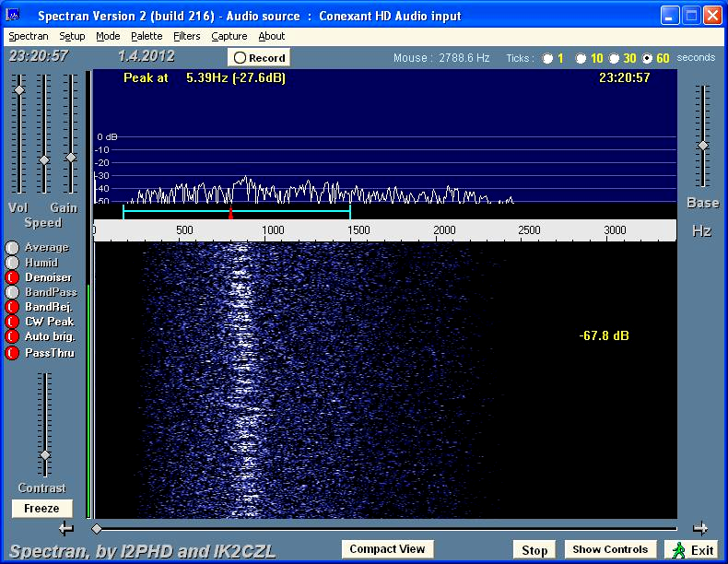Select 30 second ticks option

point(615,58)
